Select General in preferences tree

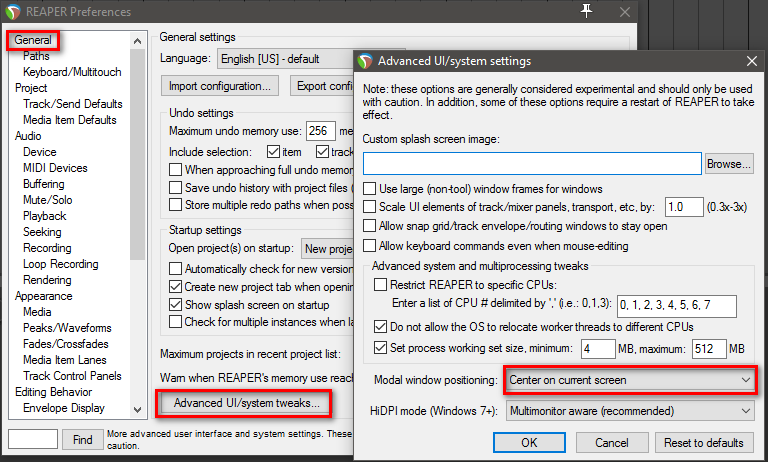[33, 40]
